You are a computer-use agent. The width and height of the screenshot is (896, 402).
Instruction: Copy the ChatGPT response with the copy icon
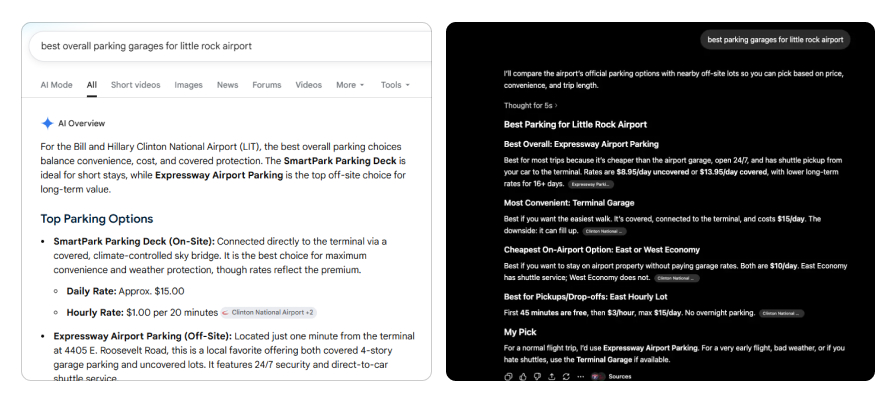[x=509, y=376]
